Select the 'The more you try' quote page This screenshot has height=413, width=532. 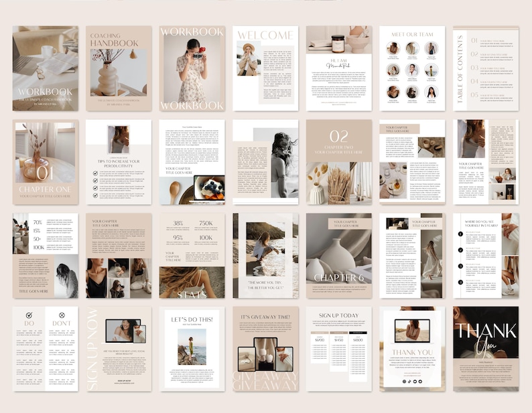(265, 256)
